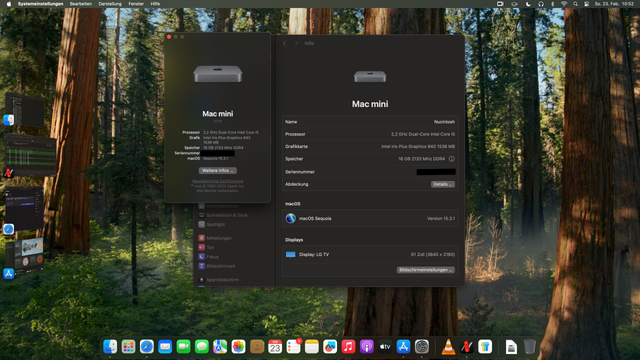Open Reminders with the red badge
The height and width of the screenshot is (360, 640).
pos(293,347)
